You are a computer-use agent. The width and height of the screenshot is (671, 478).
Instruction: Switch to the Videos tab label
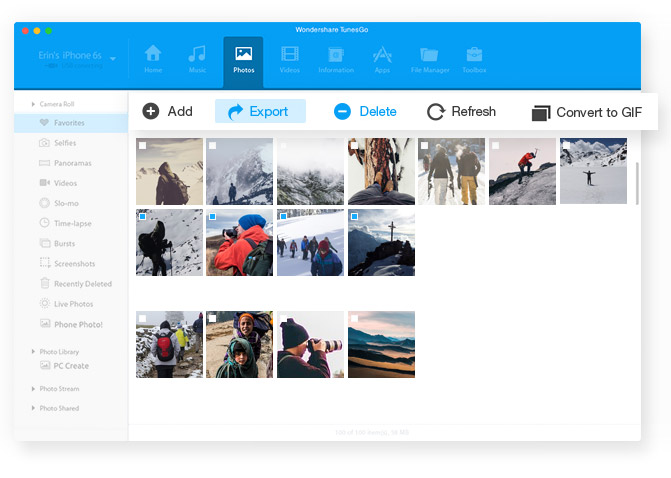290,70
